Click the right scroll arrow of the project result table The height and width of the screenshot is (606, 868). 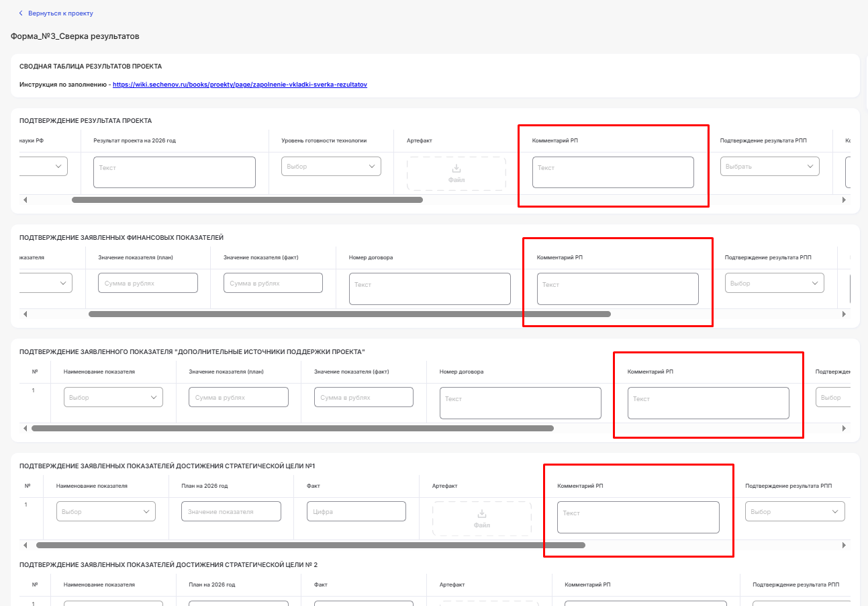(x=845, y=200)
